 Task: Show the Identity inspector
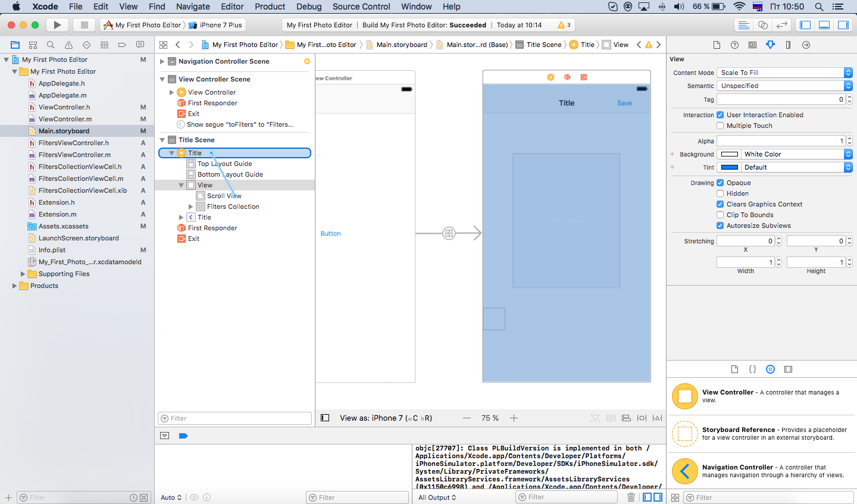pos(753,45)
